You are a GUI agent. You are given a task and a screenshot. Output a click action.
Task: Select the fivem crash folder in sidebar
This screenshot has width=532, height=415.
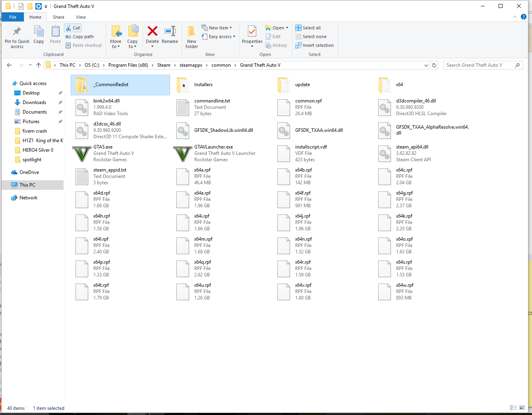[x=35, y=131]
